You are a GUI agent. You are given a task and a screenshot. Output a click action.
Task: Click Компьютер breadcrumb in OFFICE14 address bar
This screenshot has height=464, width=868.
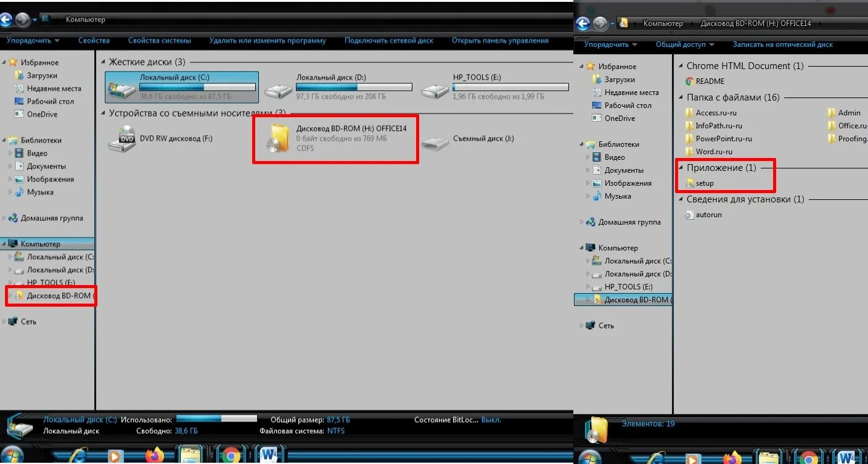(x=663, y=23)
